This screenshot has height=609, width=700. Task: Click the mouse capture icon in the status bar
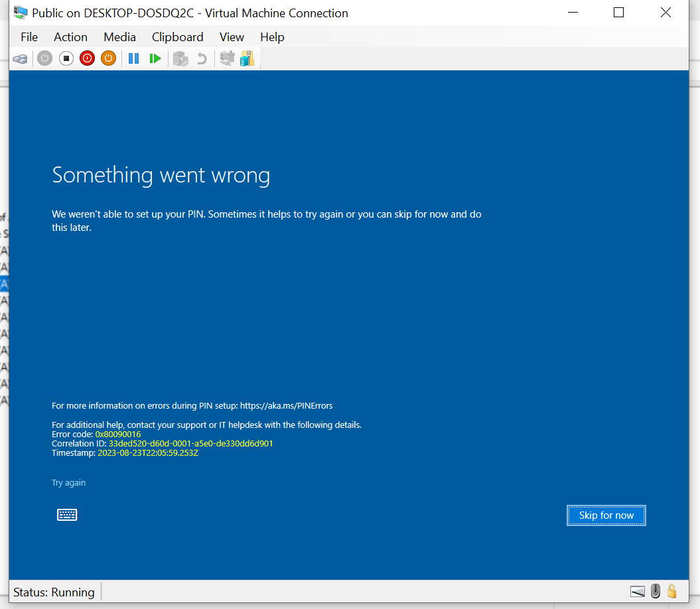tap(656, 591)
